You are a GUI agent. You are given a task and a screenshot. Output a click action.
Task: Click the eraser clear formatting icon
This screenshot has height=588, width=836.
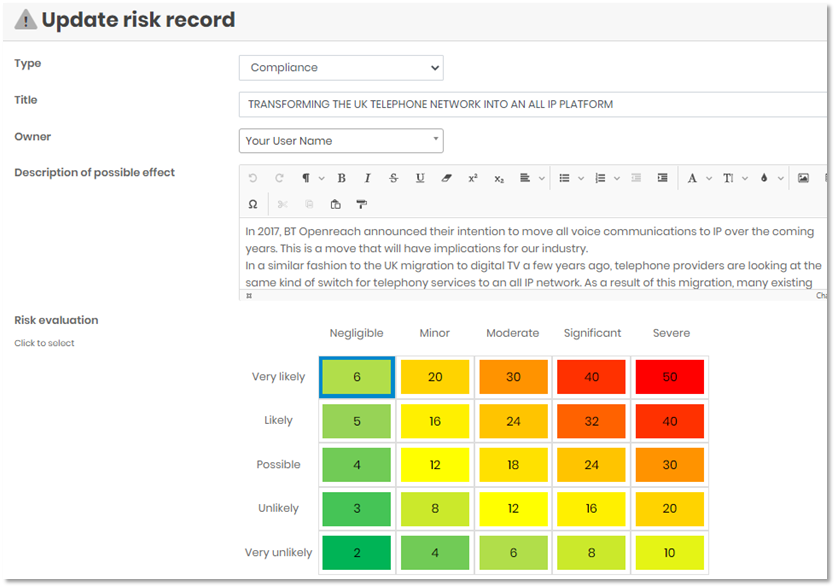(x=446, y=178)
